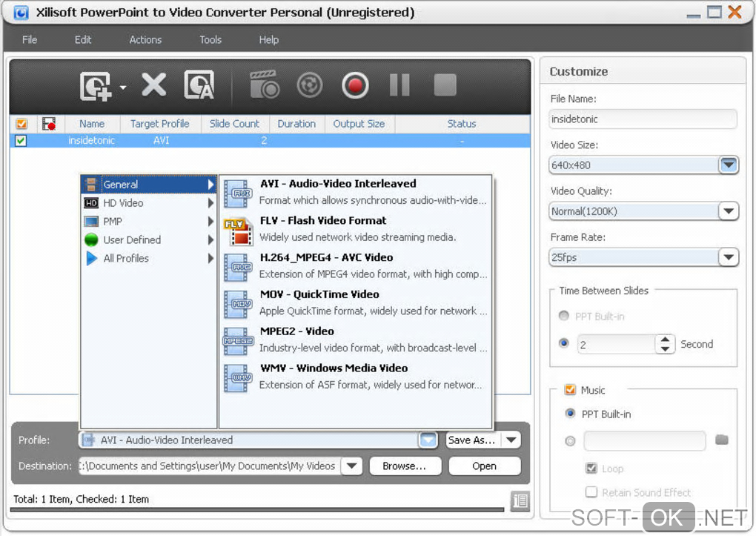
Task: Open the Help menu
Action: pos(268,39)
